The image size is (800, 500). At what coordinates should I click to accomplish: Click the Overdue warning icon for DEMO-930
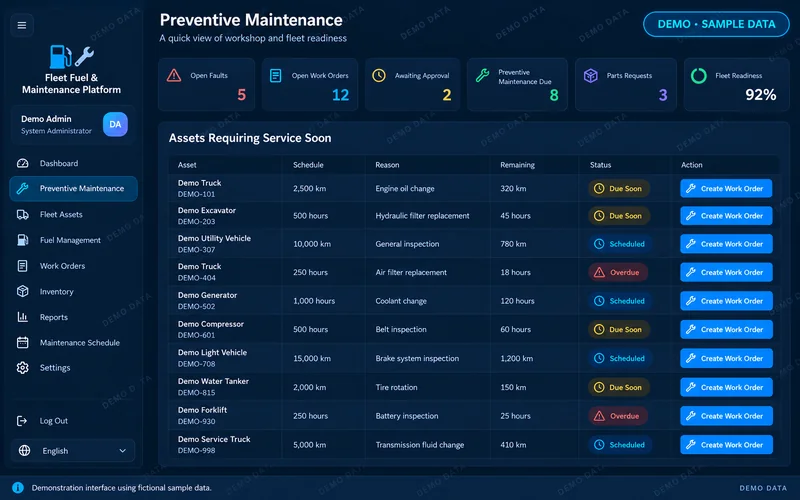coord(599,416)
